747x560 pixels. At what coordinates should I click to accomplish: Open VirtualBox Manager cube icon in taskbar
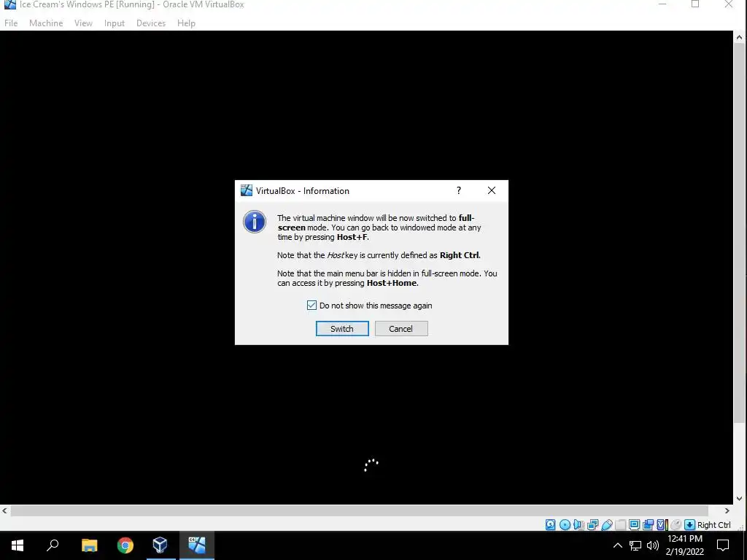(160, 545)
